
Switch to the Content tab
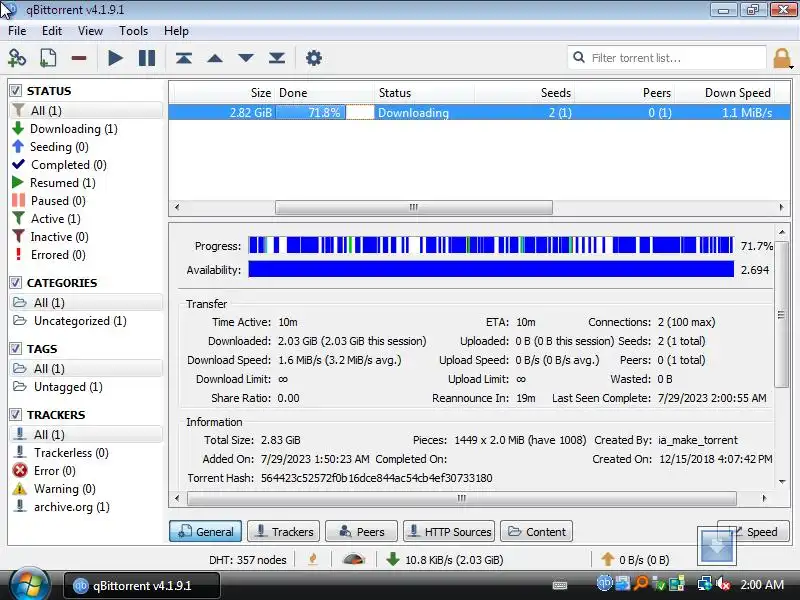[x=536, y=532]
